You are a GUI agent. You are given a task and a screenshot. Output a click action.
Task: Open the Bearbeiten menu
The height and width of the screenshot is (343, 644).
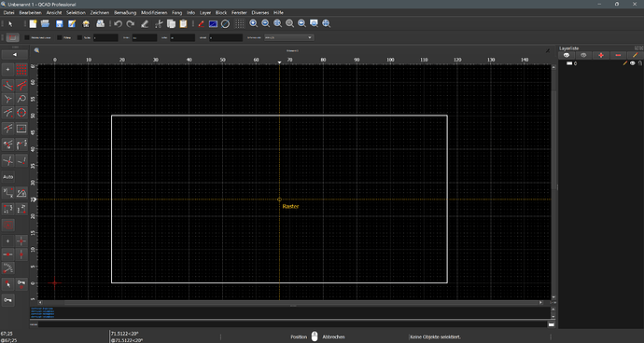(31, 13)
